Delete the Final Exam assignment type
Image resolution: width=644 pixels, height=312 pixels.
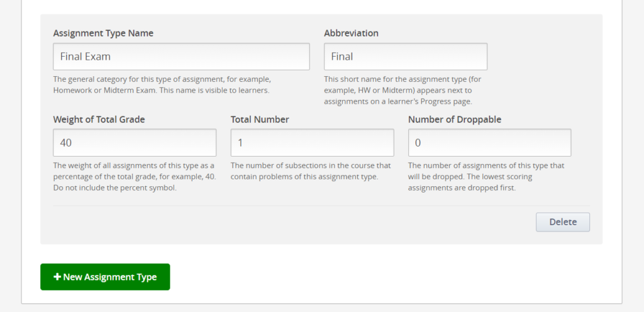tap(563, 222)
